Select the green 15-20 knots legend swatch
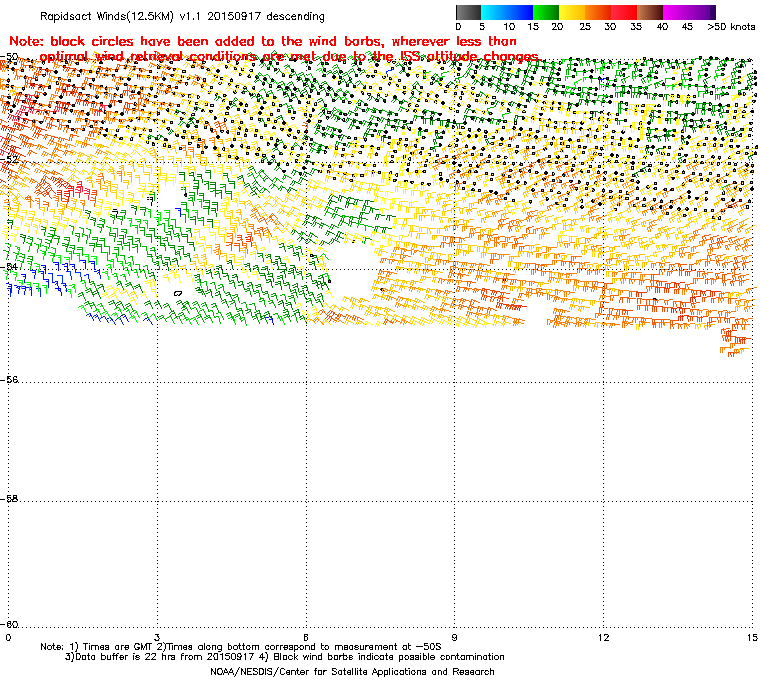The image size is (760, 688). [x=546, y=12]
